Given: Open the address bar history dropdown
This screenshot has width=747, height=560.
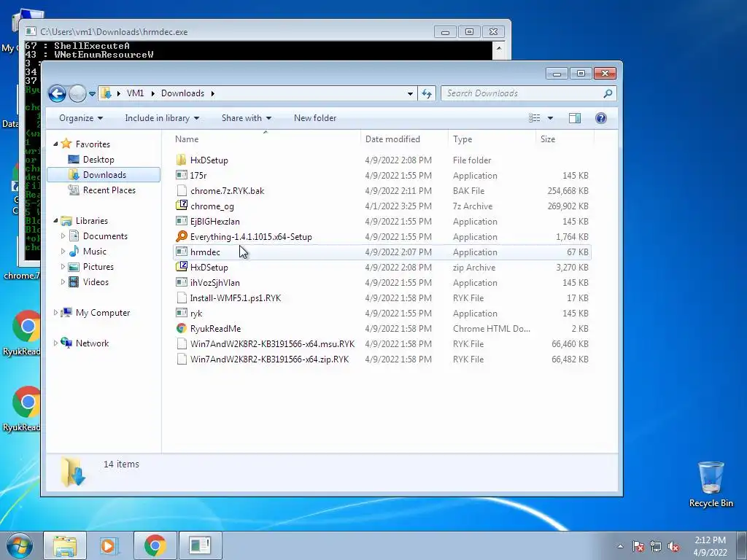Looking at the screenshot, I should tap(410, 94).
